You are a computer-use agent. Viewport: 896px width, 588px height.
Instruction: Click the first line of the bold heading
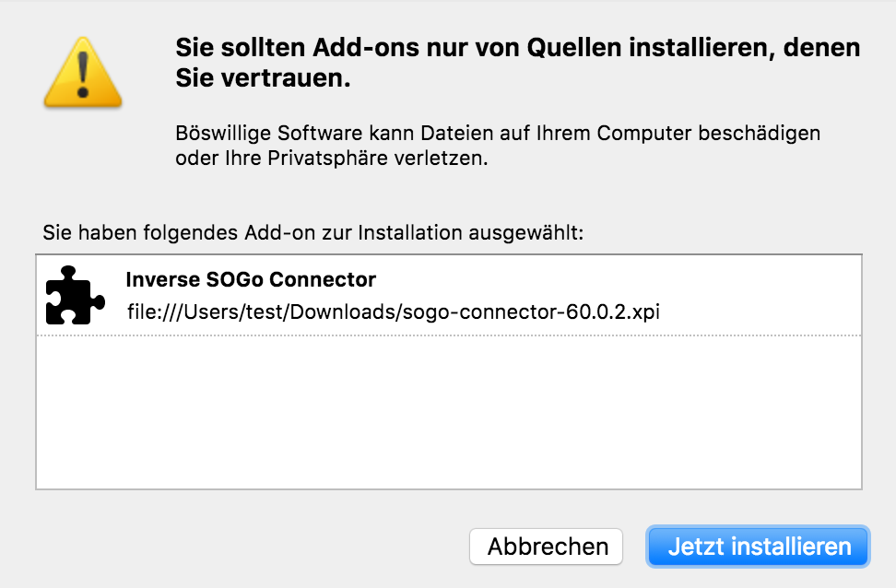point(517,47)
